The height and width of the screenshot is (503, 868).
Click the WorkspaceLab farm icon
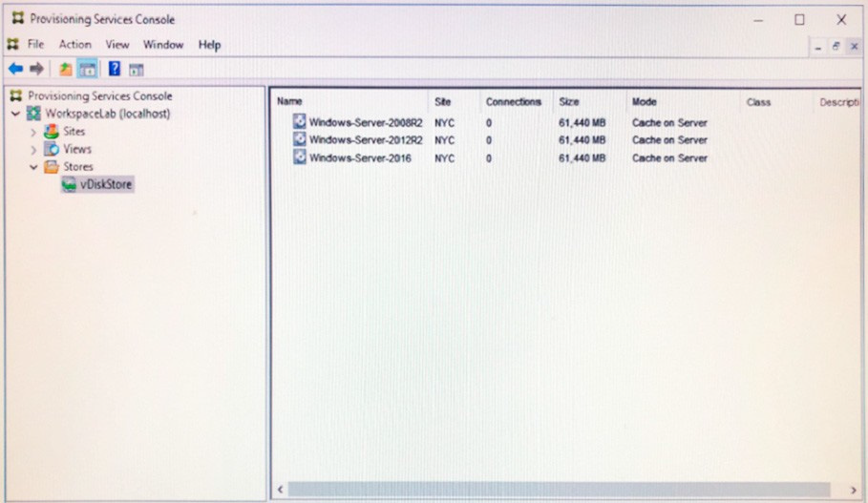(x=33, y=114)
